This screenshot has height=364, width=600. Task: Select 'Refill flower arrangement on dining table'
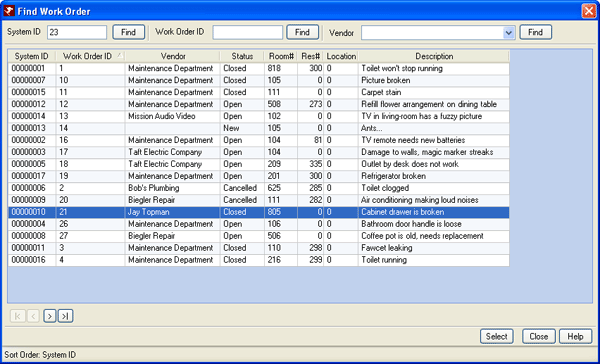pos(259,104)
